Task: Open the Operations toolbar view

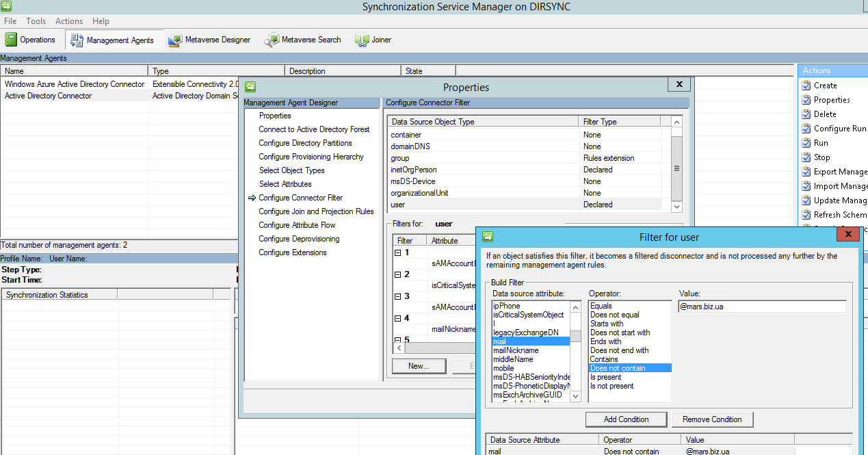Action: pos(30,40)
